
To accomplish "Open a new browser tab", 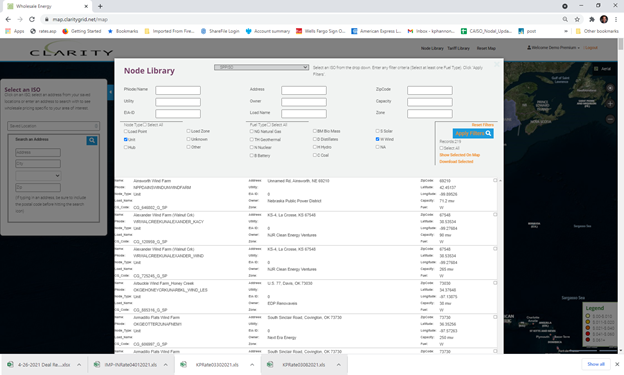I will click(100, 6).
